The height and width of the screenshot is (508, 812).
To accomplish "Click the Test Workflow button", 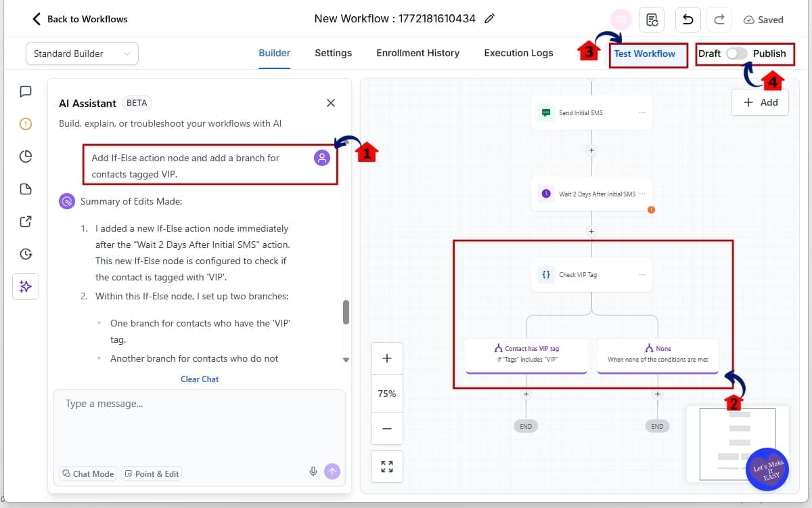I will tap(644, 54).
